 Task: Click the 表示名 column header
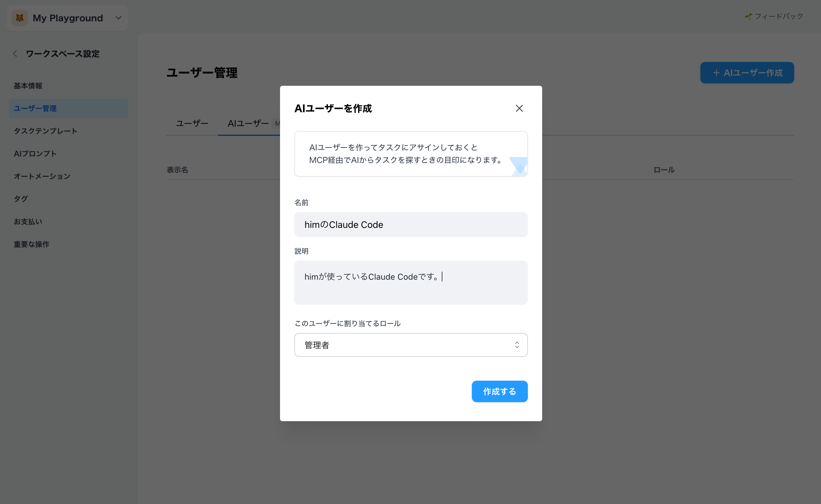tap(177, 170)
